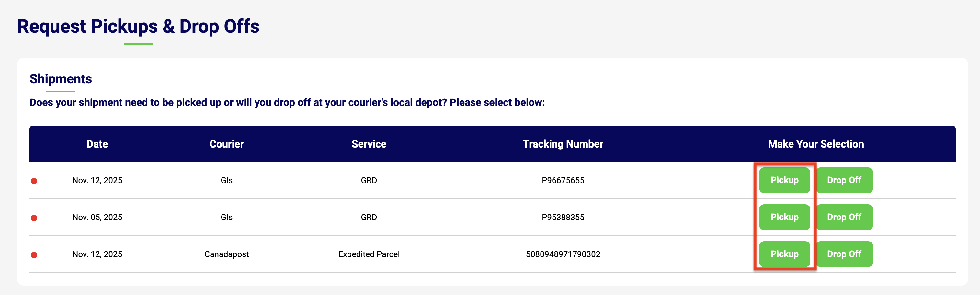
Task: Click tracking number P95388355 text
Action: click(563, 217)
